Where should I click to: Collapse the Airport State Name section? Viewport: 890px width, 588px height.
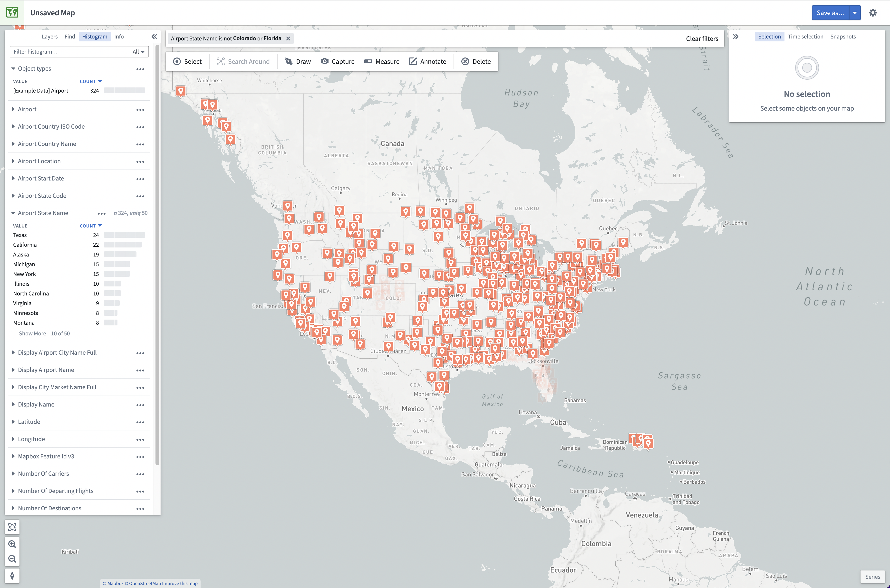click(x=13, y=213)
